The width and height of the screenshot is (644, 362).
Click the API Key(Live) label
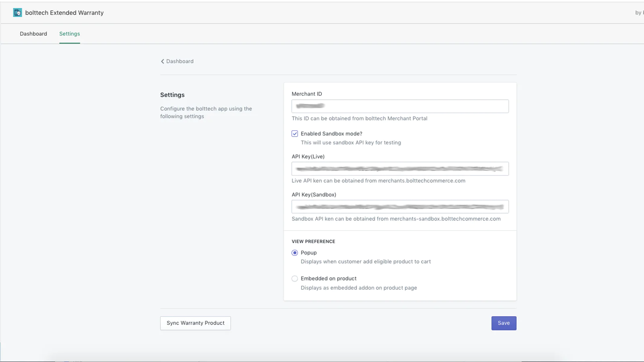click(308, 156)
